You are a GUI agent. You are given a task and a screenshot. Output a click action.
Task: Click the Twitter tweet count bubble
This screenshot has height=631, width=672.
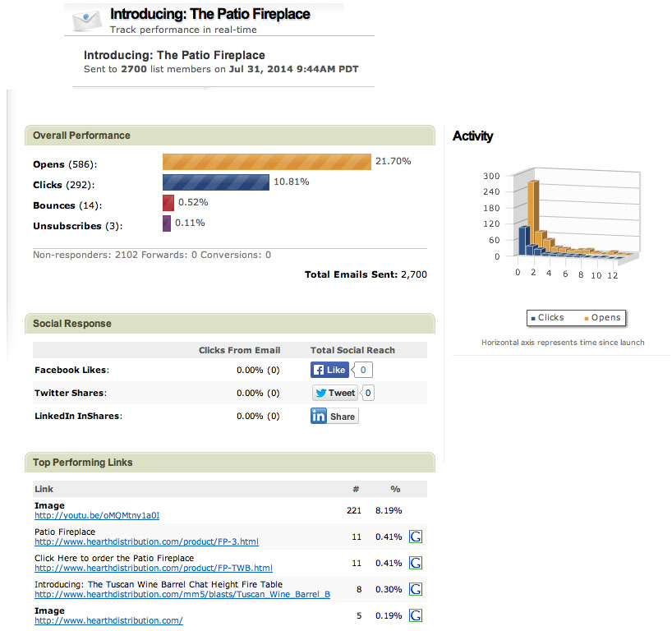coord(369,393)
